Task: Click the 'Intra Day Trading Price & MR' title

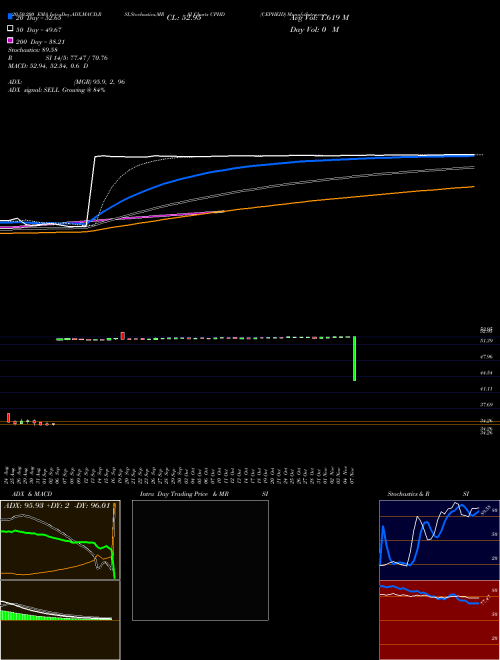Action: point(184,494)
